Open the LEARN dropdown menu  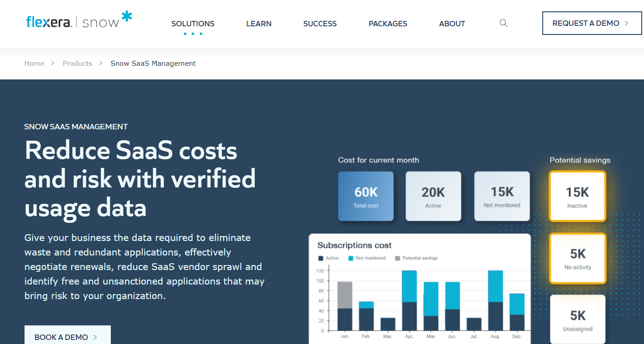(x=259, y=24)
